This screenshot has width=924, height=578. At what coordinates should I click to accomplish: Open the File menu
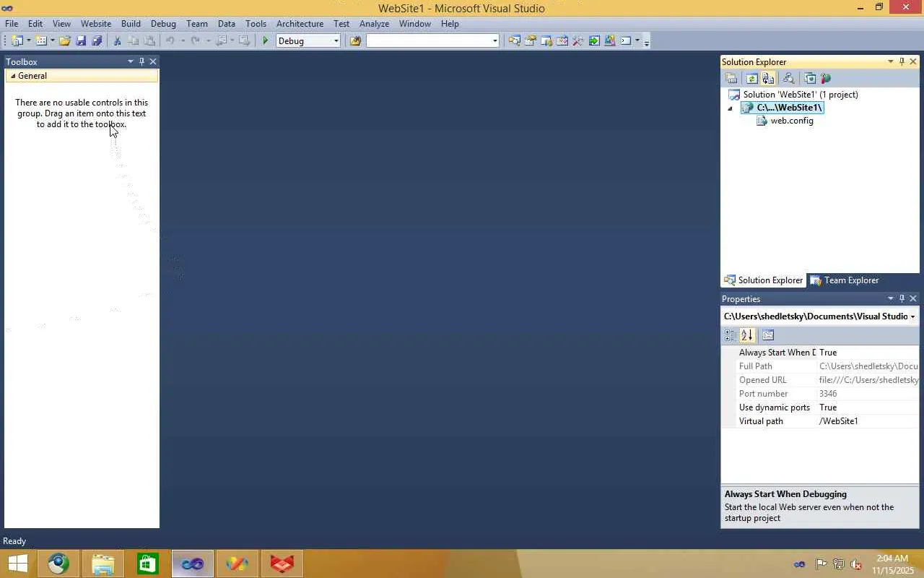point(12,24)
